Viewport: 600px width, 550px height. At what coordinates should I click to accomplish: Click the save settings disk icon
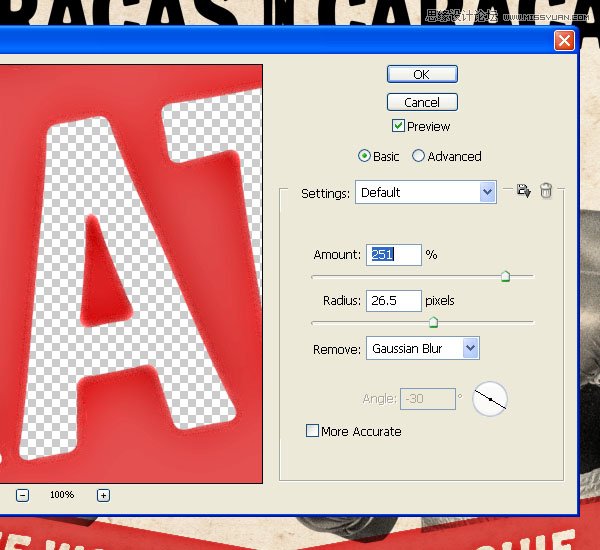click(523, 190)
